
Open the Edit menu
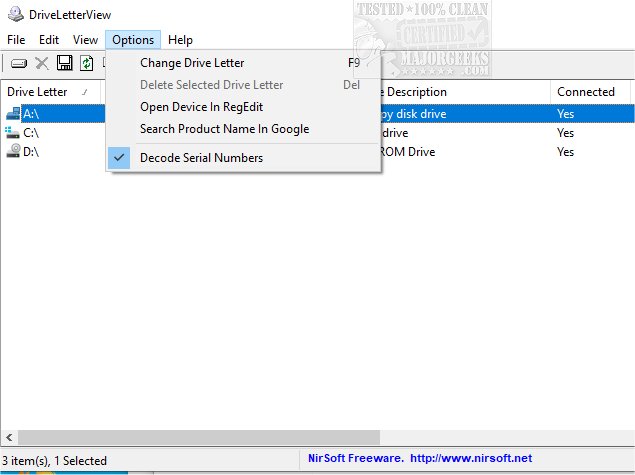click(x=49, y=40)
